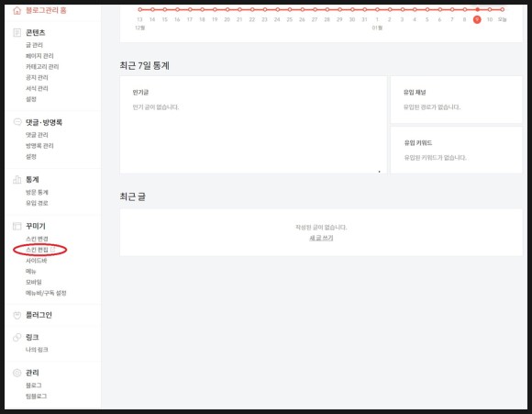Screen dimensions: 532x414
Task: Select the 오늘 point on the chart
Action: (x=502, y=9)
